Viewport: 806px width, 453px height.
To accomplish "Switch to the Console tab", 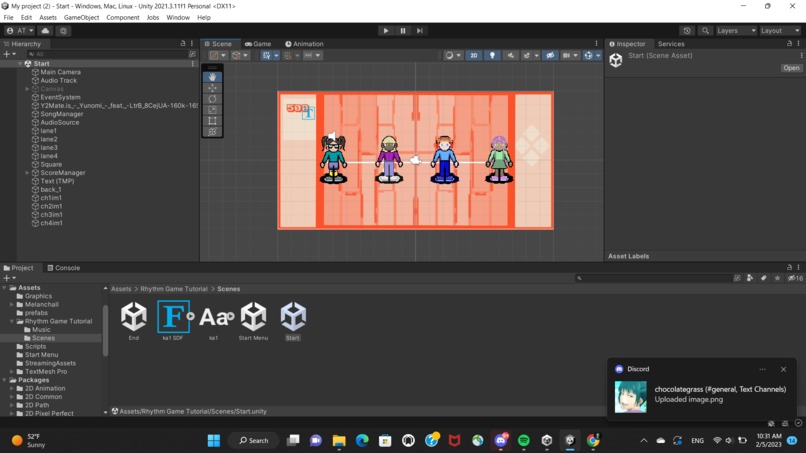I will point(62,268).
